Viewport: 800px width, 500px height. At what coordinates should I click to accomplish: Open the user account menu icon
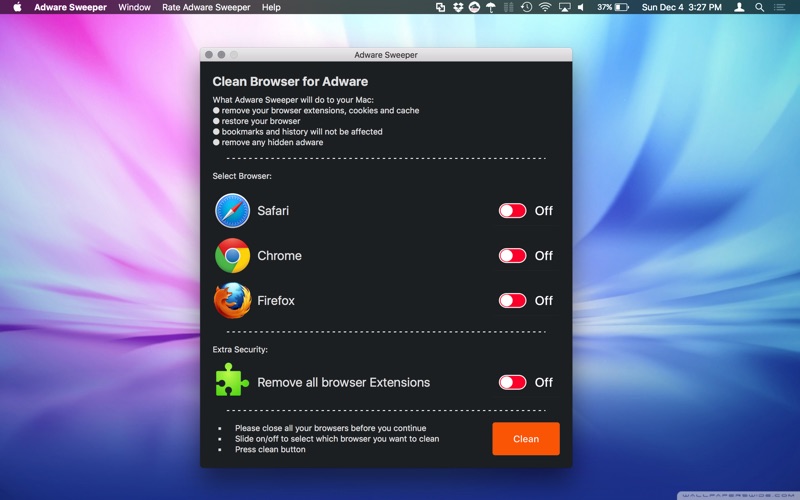click(x=739, y=7)
